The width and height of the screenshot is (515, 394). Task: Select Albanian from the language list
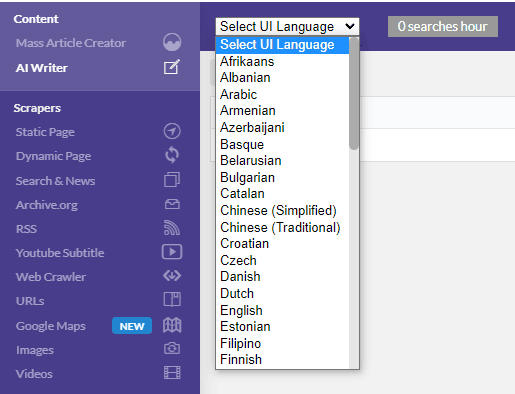282,78
